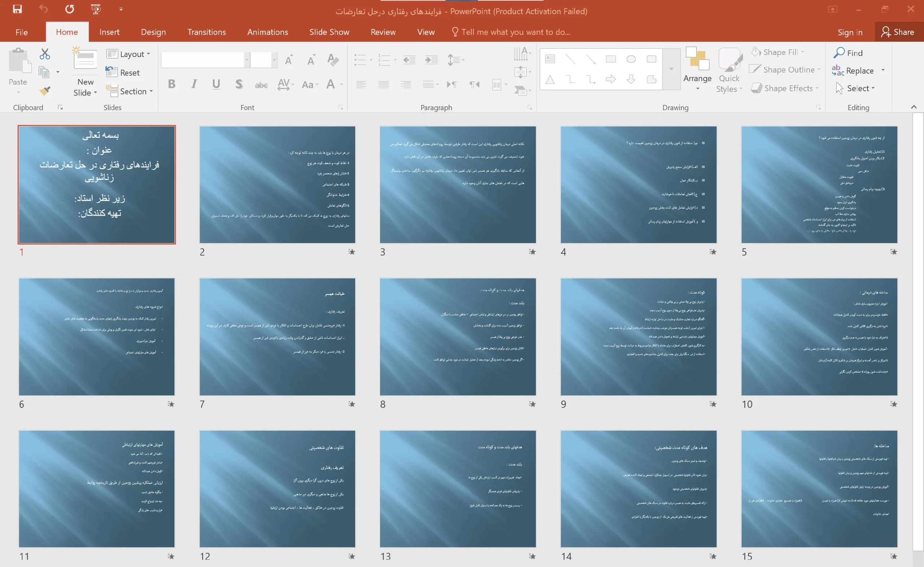
Task: Click the Share button
Action: coord(898,32)
